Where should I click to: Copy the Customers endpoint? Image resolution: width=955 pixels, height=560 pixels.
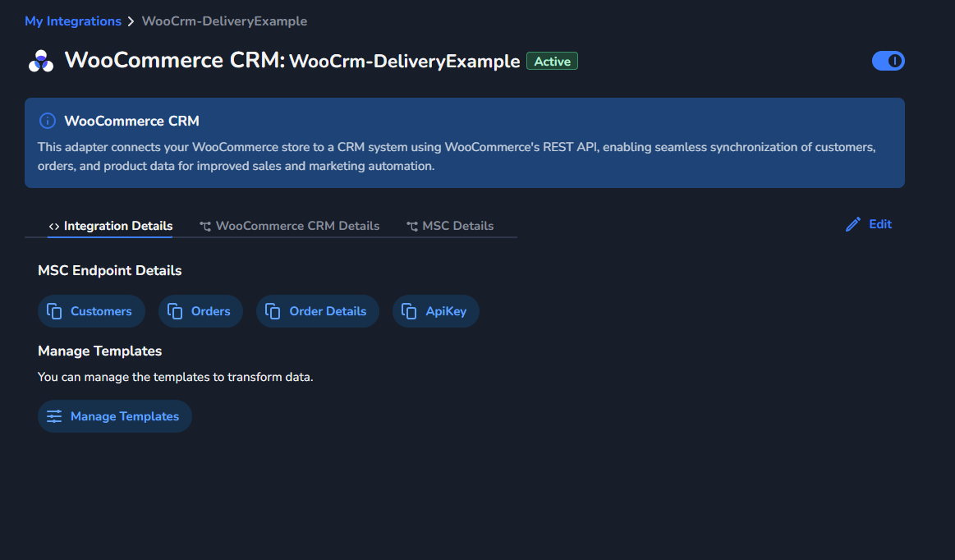[x=91, y=311]
